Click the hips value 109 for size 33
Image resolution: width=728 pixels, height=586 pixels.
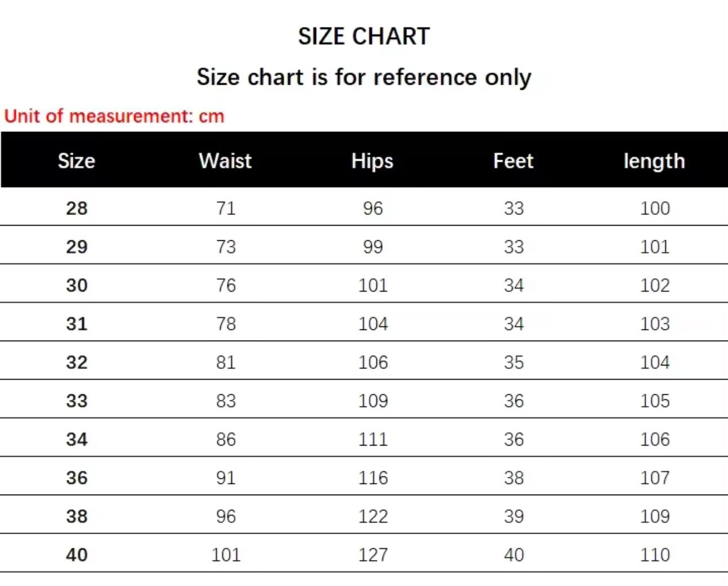click(x=373, y=401)
